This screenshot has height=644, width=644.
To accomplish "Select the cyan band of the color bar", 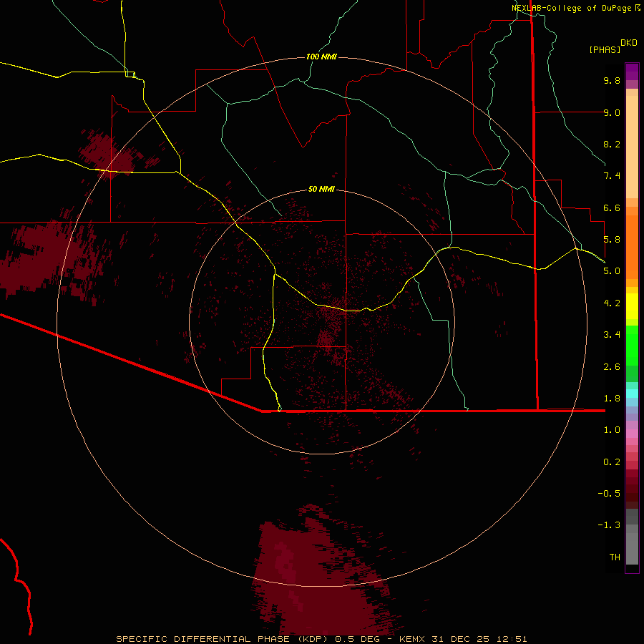I will point(632,394).
